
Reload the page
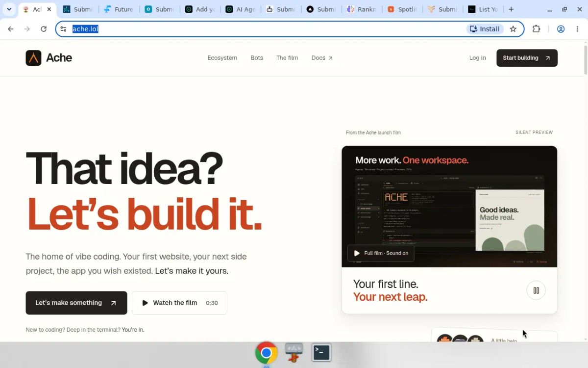pyautogui.click(x=44, y=29)
